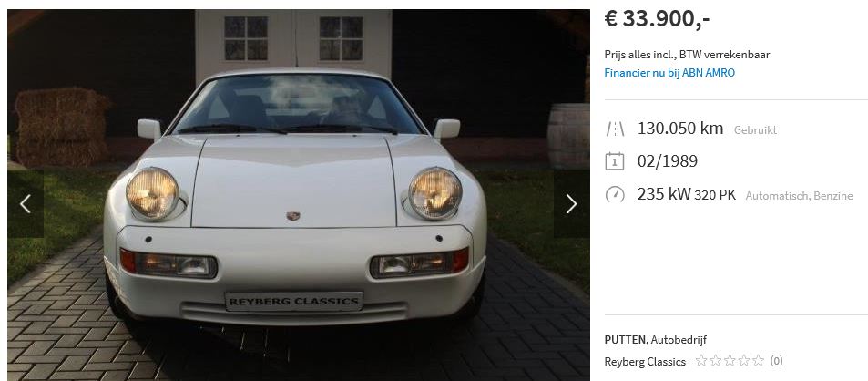Click the main Porsche photo
This screenshot has height=381, width=868.
tap(299, 194)
